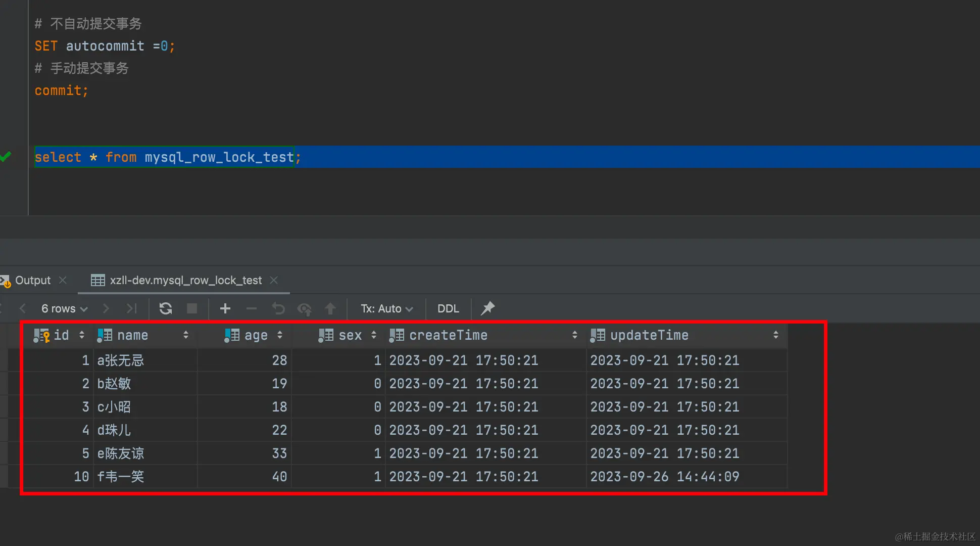
Task: Sort by the updateTime column arrows
Action: (x=775, y=335)
